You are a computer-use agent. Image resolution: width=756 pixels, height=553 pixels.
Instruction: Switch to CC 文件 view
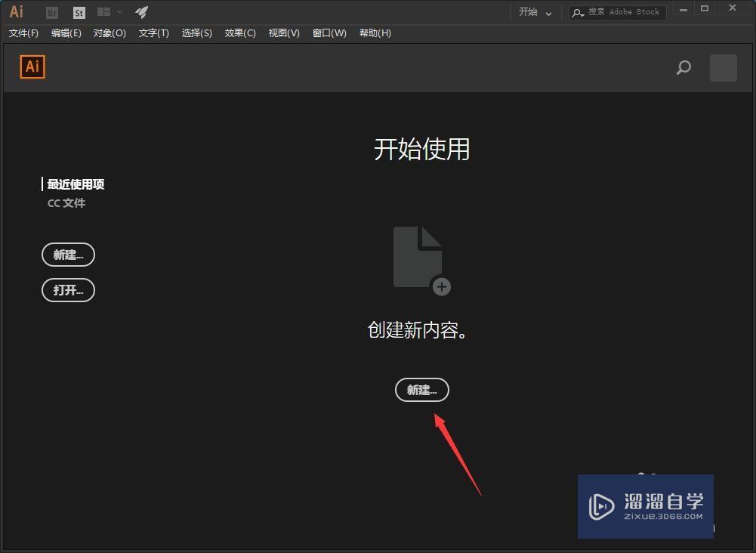coord(66,202)
